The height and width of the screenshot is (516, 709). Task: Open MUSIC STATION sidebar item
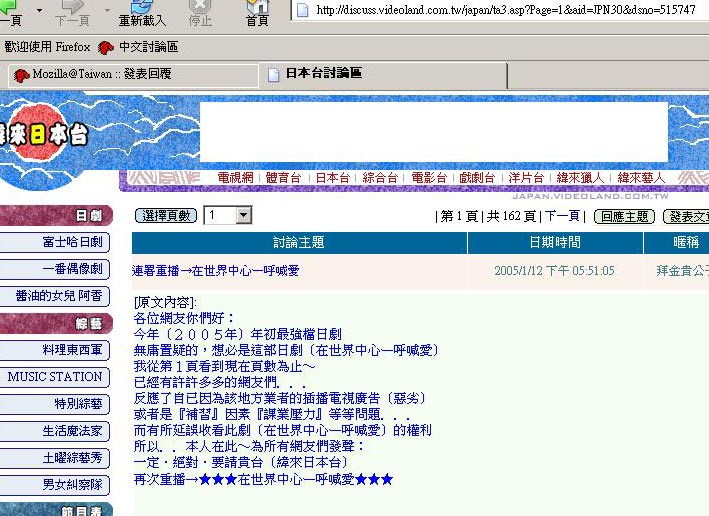coord(54,377)
